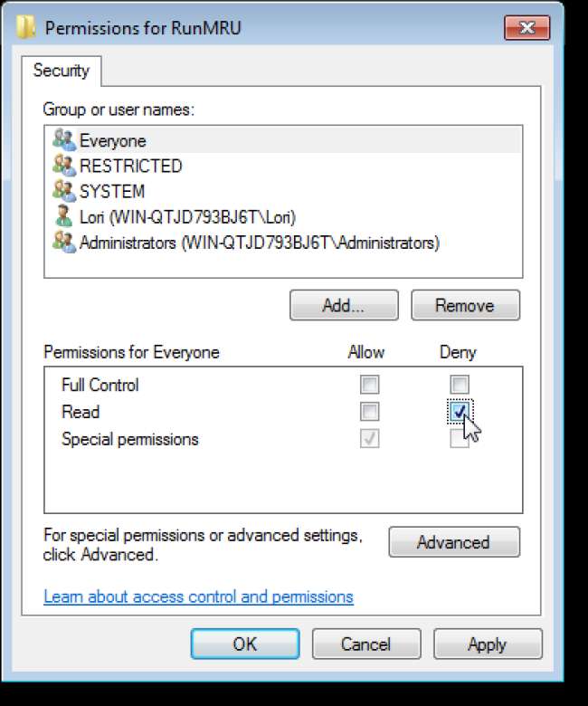This screenshot has width=588, height=706.
Task: Open access control and permissions help link
Action: click(198, 596)
